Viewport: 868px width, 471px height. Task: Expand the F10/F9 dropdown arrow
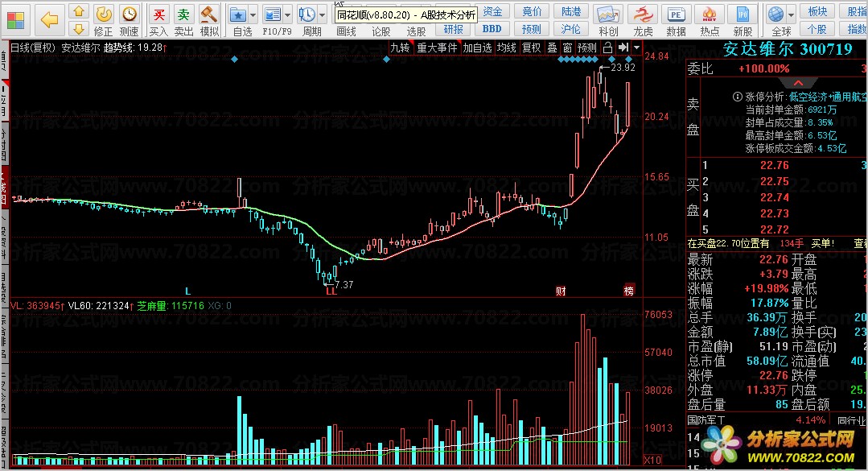[287, 15]
